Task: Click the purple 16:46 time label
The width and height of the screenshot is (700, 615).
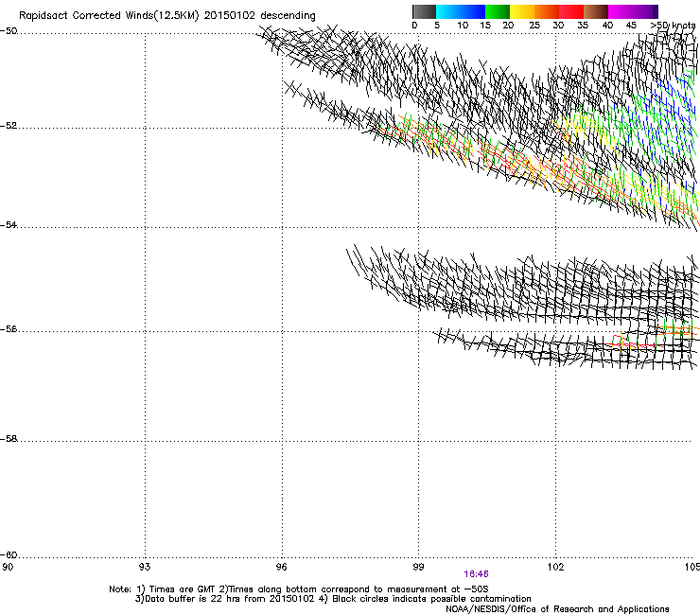Action: pyautogui.click(x=476, y=574)
